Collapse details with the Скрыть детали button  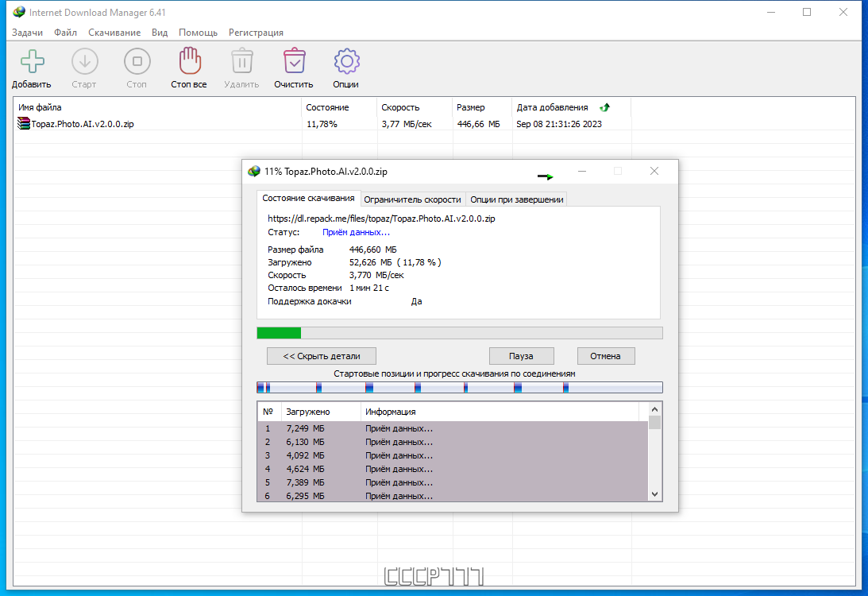322,356
